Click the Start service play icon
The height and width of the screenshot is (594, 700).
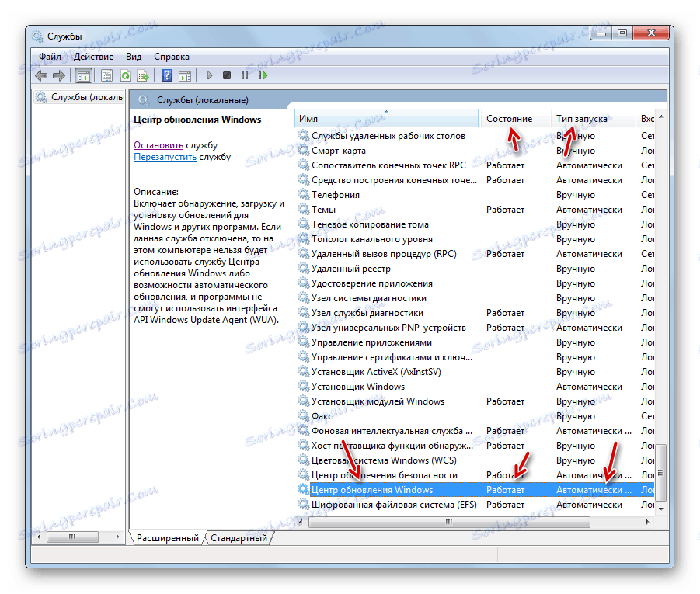209,75
